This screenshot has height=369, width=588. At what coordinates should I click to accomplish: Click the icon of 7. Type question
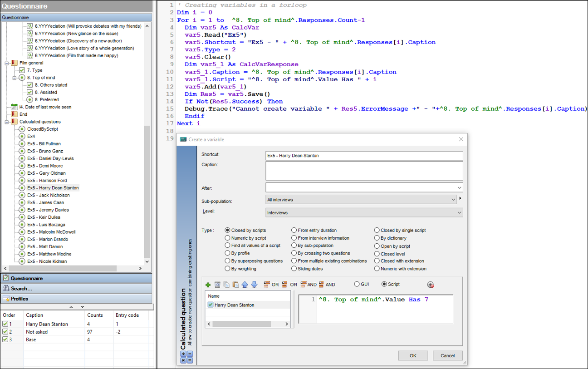click(x=22, y=70)
